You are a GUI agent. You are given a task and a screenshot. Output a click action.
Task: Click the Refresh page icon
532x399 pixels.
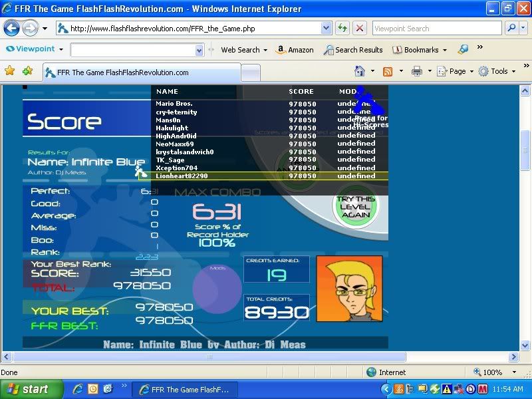(x=342, y=29)
